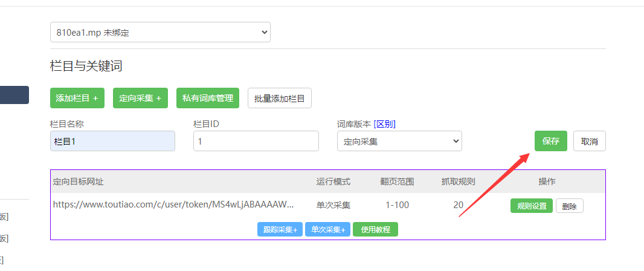Screen dimensions: 644x271
Task: Select the 1-100 翻页范围 cell
Action: point(397,205)
